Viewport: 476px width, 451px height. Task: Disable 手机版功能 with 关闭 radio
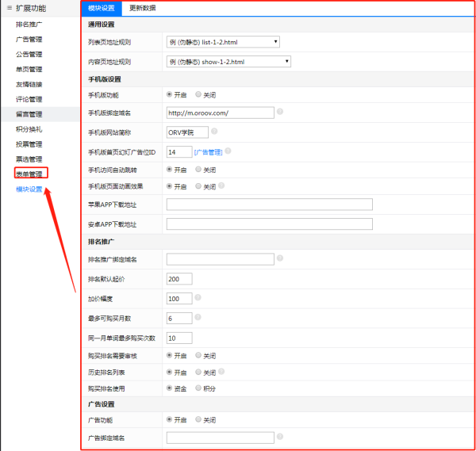[x=198, y=94]
